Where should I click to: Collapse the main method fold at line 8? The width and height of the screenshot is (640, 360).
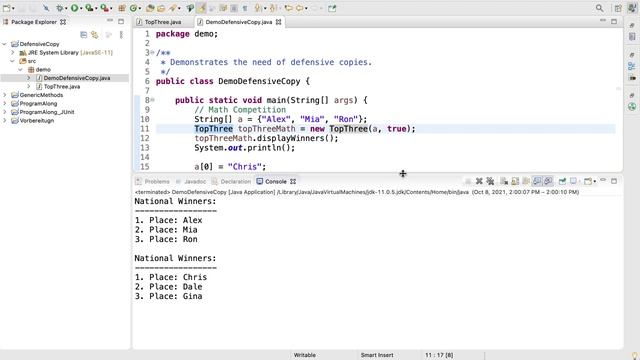(x=152, y=100)
